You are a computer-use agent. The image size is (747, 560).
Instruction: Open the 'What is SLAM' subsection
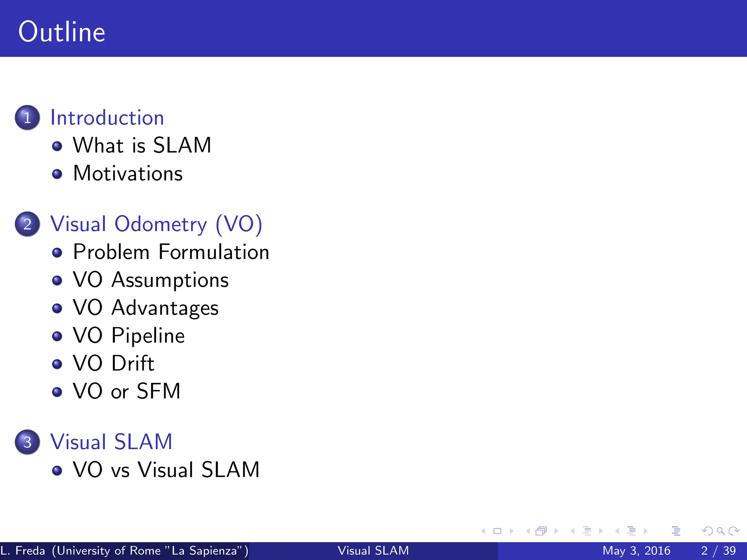(x=142, y=145)
